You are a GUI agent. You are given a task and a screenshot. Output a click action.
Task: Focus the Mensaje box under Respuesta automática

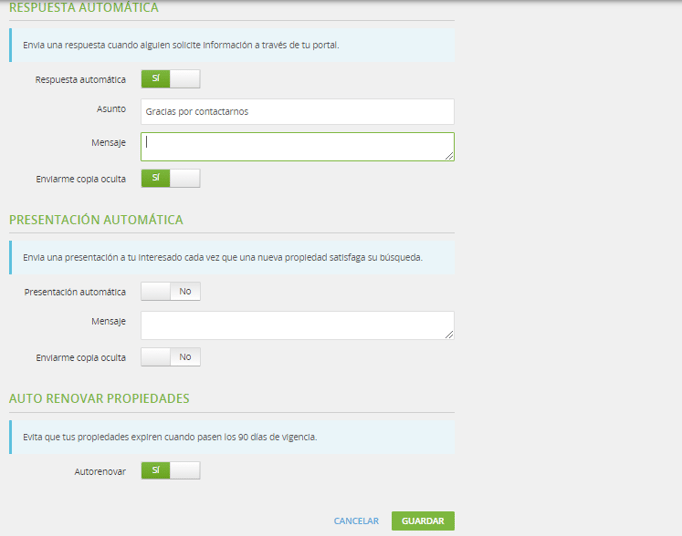298,147
